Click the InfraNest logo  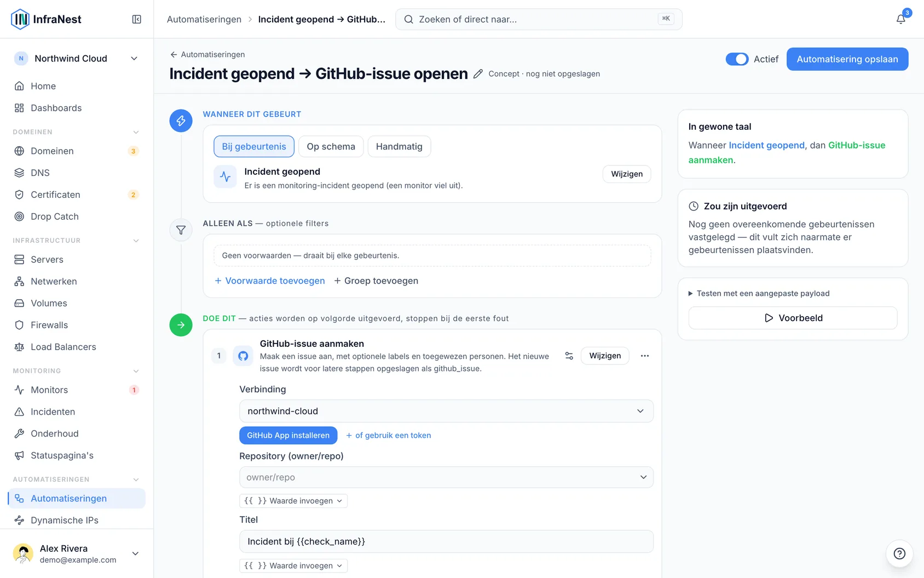(47, 19)
